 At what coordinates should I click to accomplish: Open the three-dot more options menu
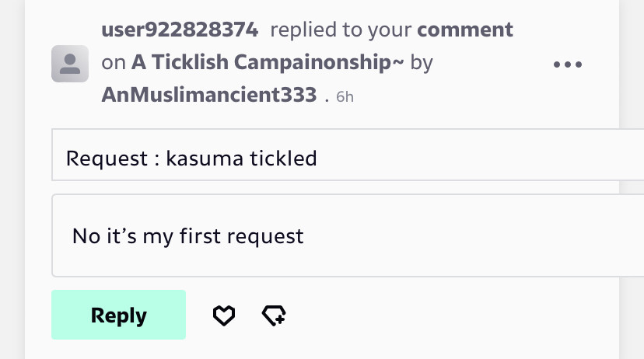pyautogui.click(x=568, y=64)
